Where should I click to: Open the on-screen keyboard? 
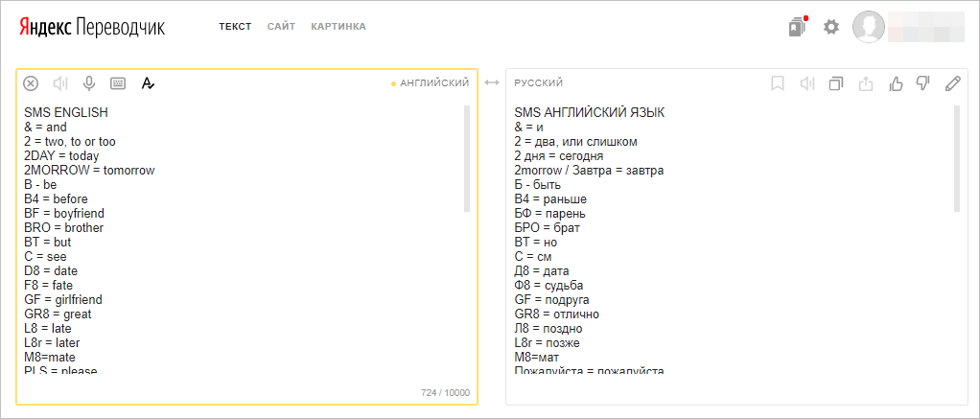(118, 83)
